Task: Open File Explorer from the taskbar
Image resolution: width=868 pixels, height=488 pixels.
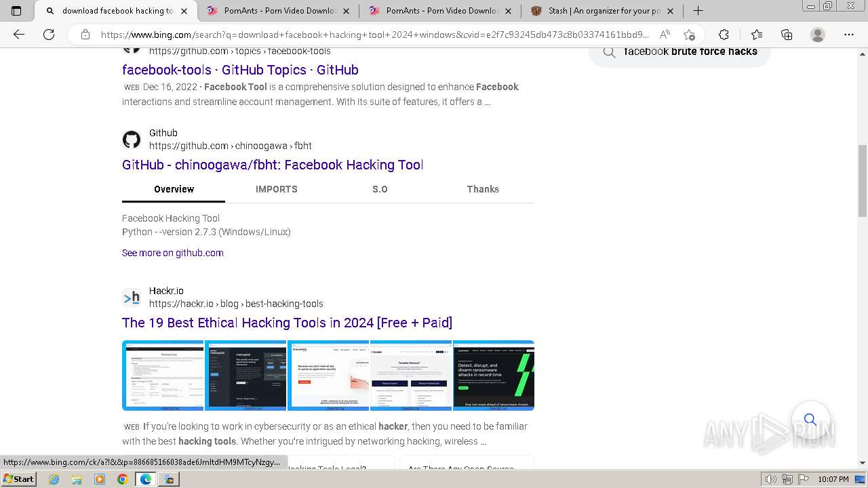Action: 77,479
